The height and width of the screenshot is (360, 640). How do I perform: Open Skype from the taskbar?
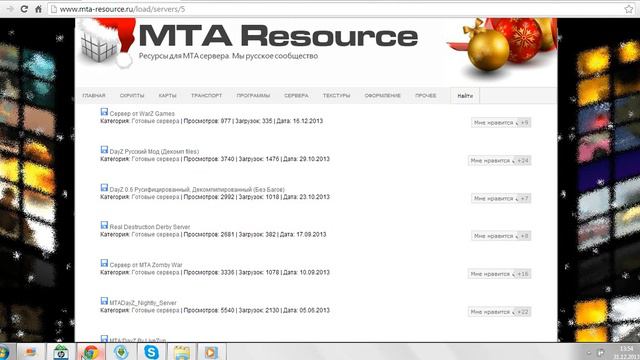(x=151, y=352)
